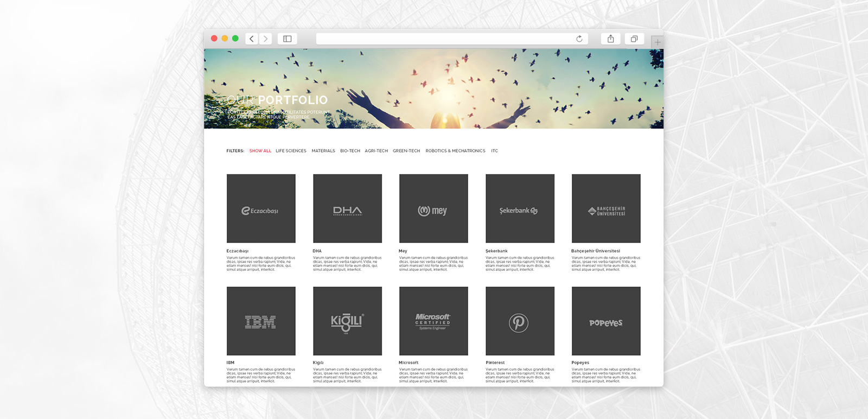Image resolution: width=868 pixels, height=419 pixels.
Task: Open the Popeyes logo tile
Action: coord(606,321)
